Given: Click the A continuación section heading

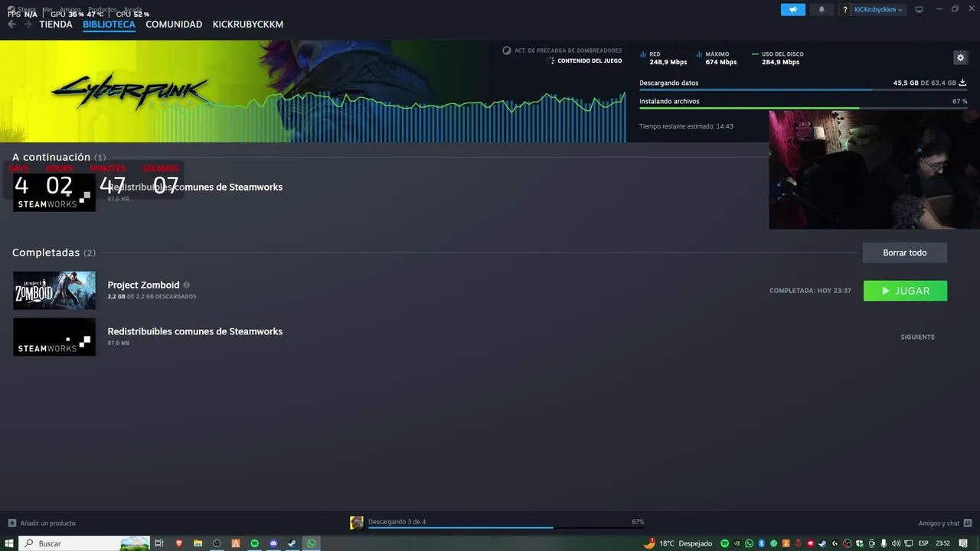Looking at the screenshot, I should pos(51,157).
